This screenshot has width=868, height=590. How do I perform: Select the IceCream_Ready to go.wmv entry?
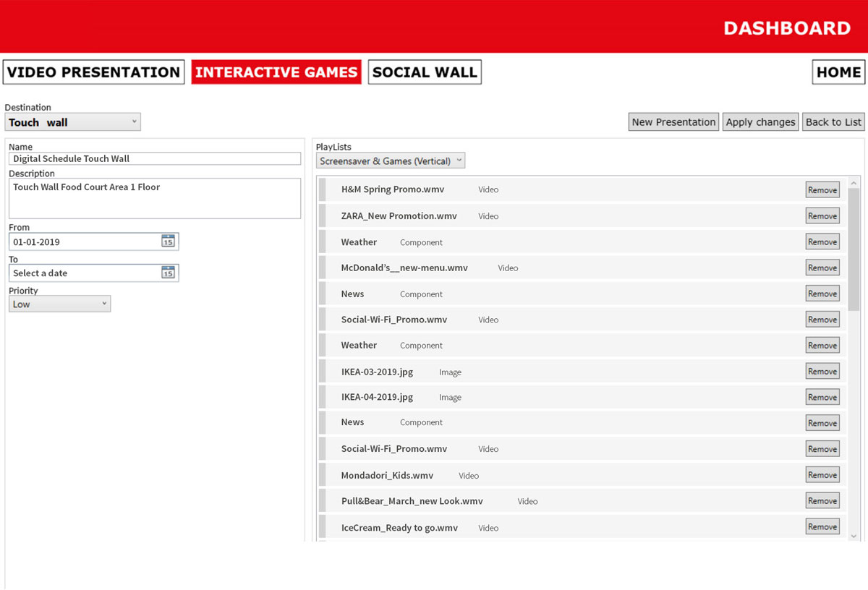[x=582, y=527]
